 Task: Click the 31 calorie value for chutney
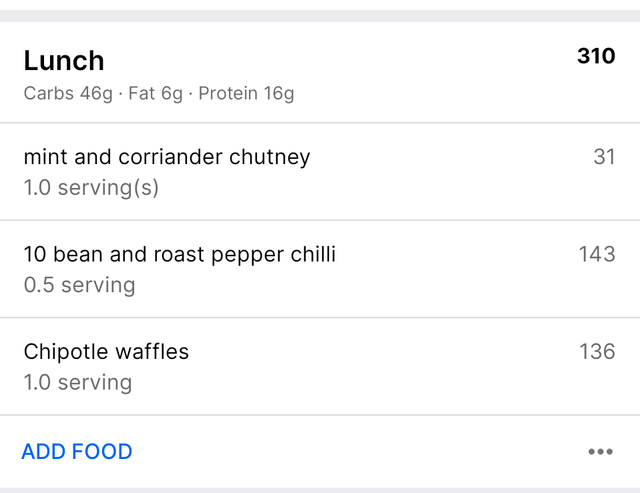point(604,157)
